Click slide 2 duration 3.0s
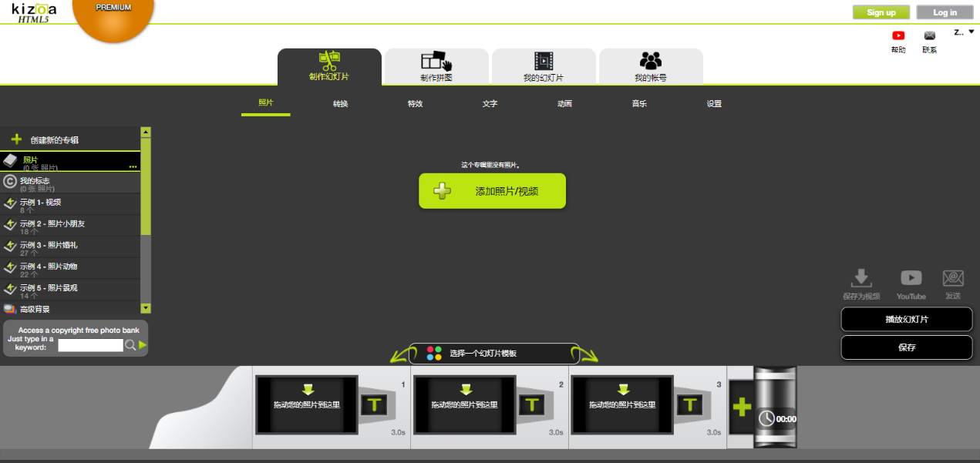This screenshot has width=980, height=463. pos(555,433)
